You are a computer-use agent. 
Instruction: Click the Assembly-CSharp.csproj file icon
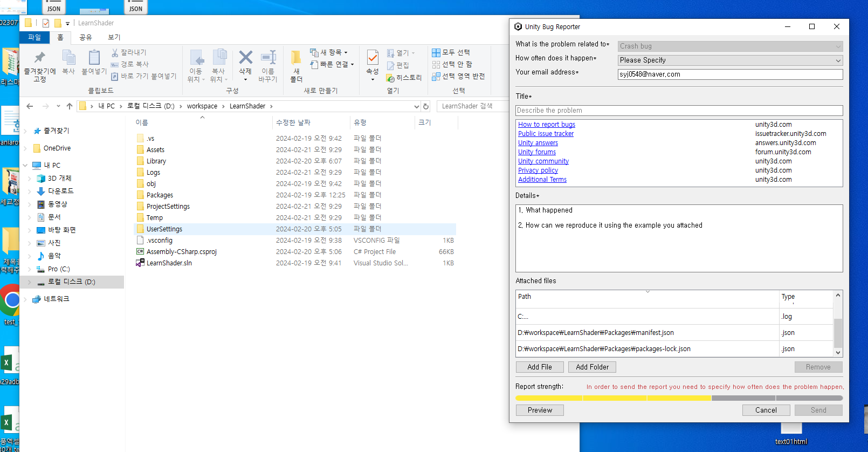pyautogui.click(x=140, y=252)
